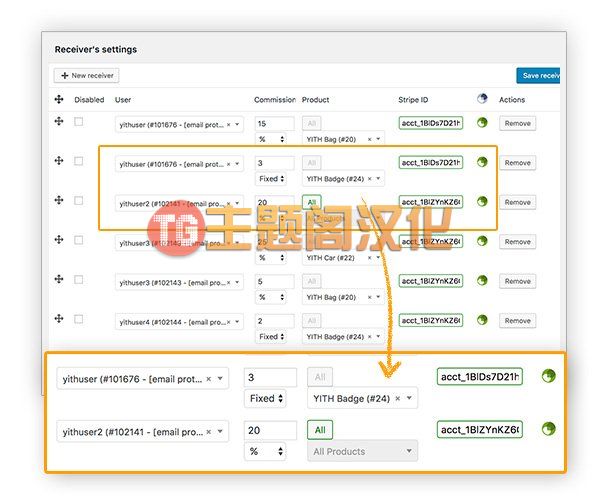Tick Disabled checkbox for the 3 Fixed row
The height and width of the screenshot is (500, 600).
[x=78, y=161]
